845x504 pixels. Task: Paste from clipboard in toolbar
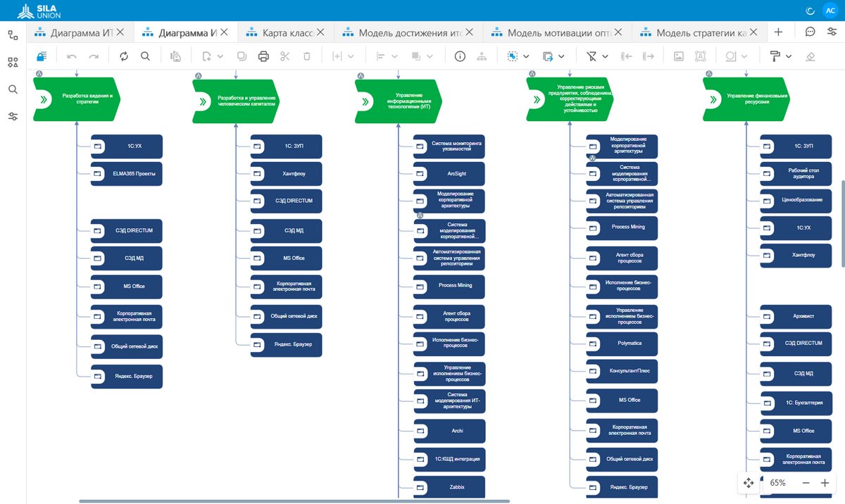point(176,56)
